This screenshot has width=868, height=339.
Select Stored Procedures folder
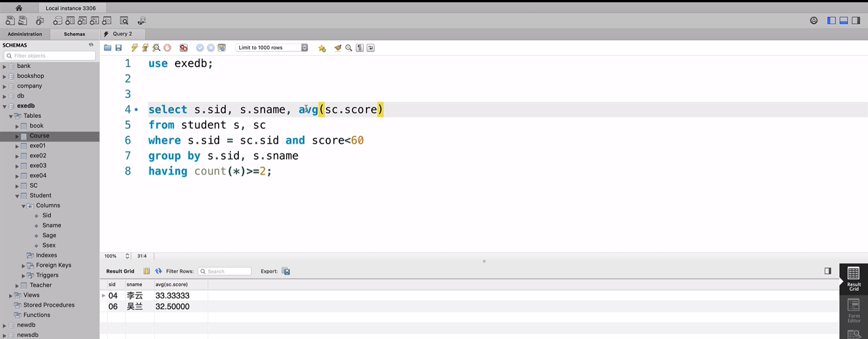49,305
